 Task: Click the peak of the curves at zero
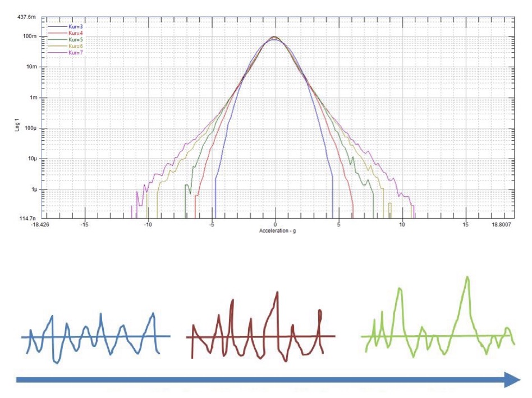(274, 38)
